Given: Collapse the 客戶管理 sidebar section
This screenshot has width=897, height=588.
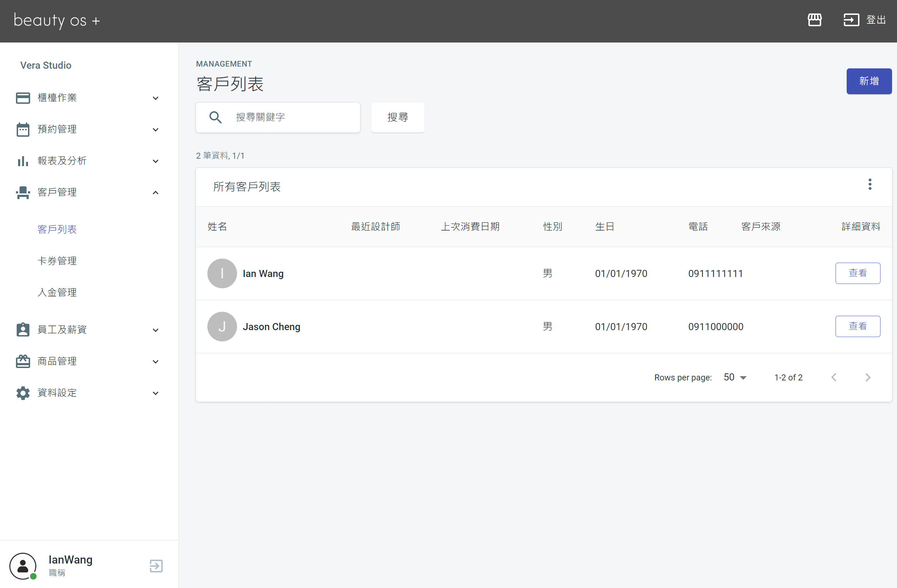Looking at the screenshot, I should coord(87,192).
